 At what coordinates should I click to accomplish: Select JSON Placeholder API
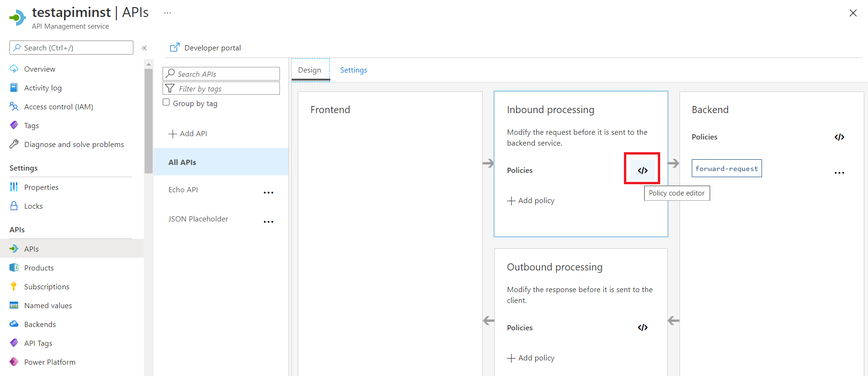198,219
